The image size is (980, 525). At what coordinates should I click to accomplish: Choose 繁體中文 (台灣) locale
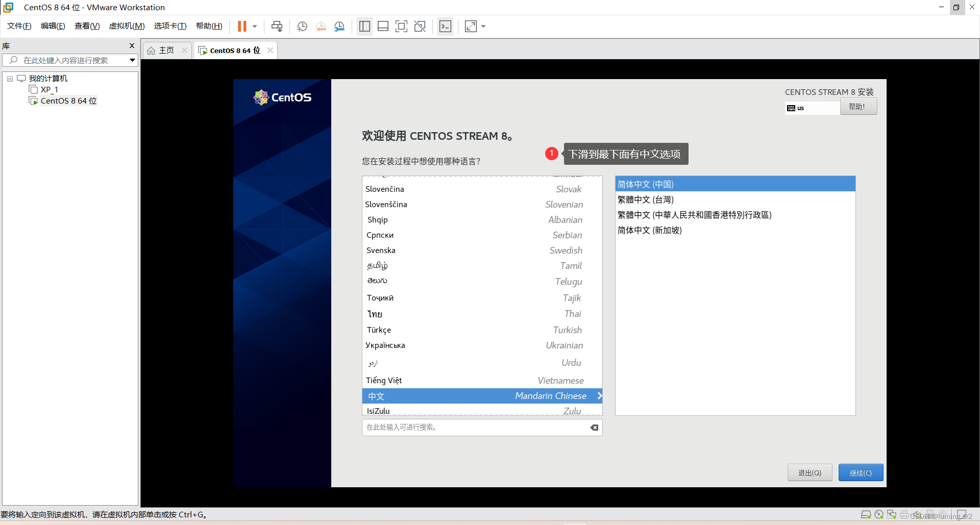point(735,199)
